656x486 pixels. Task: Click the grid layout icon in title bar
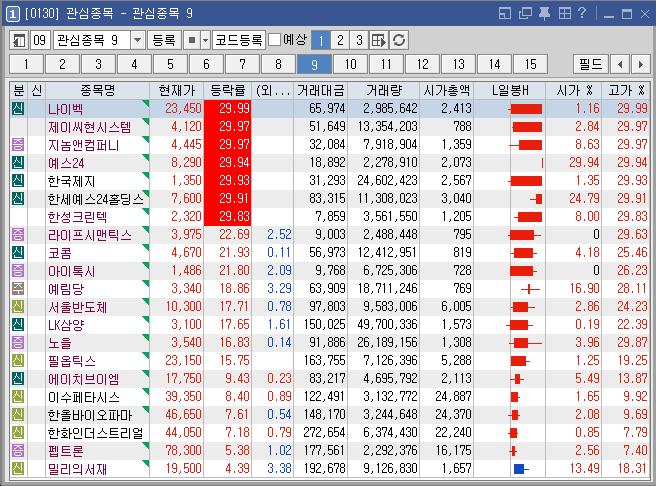coord(564,13)
